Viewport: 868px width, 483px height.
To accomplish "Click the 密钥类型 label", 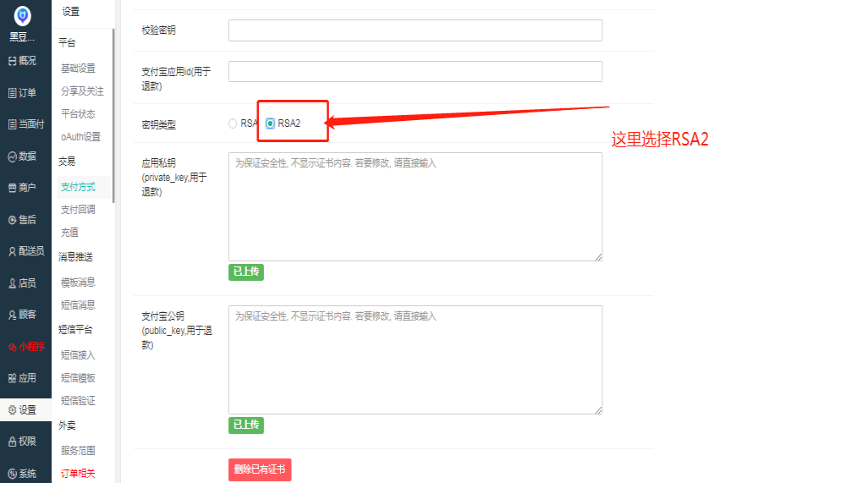I will coord(159,125).
